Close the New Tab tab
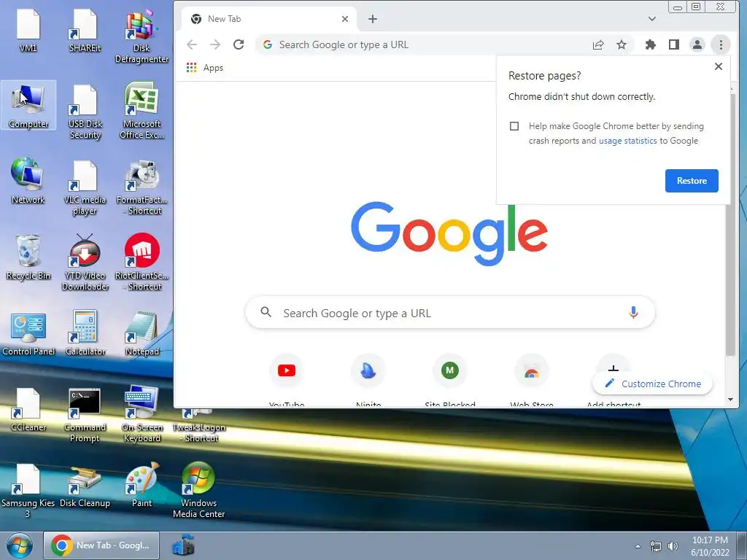This screenshot has height=560, width=747. (x=345, y=19)
